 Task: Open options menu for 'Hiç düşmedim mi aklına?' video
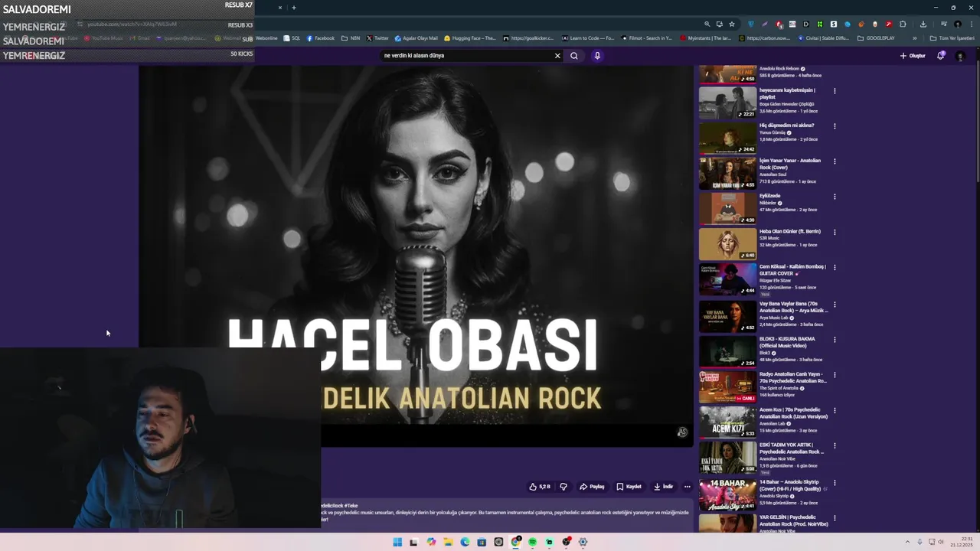tap(835, 126)
